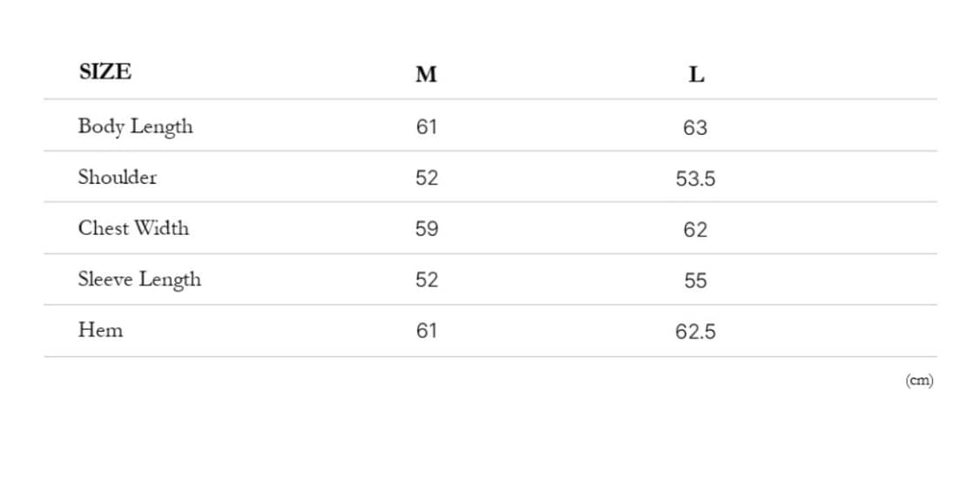Select the L size column header
This screenshot has height=485, width=980.
[x=696, y=75]
